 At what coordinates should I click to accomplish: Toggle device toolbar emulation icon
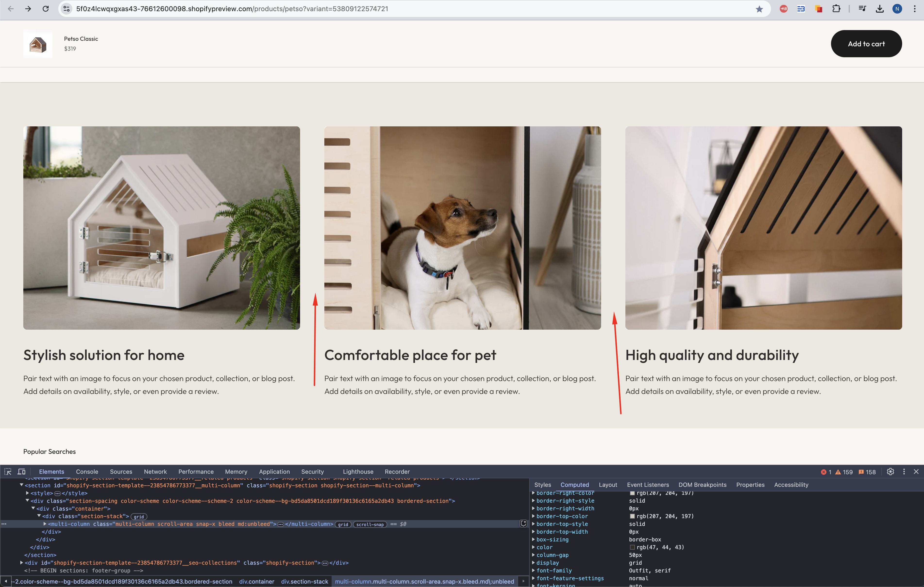22,472
